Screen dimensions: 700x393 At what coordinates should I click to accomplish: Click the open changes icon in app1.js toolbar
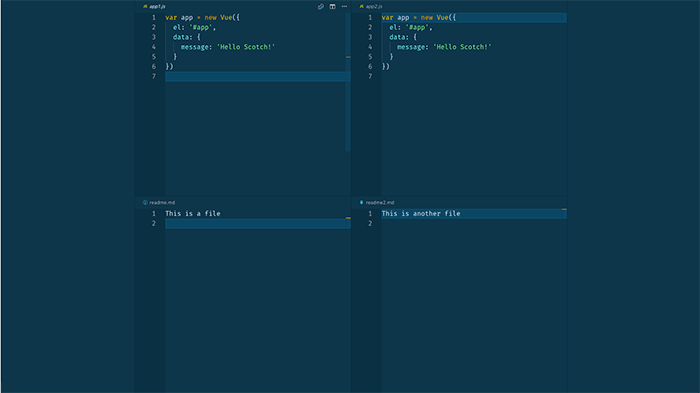pyautogui.click(x=321, y=6)
